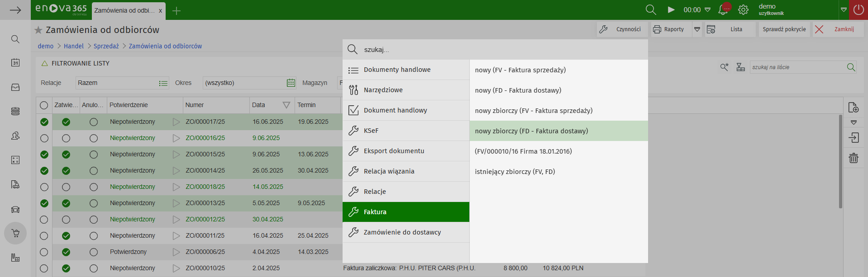Click new document icon on right

pyautogui.click(x=853, y=108)
